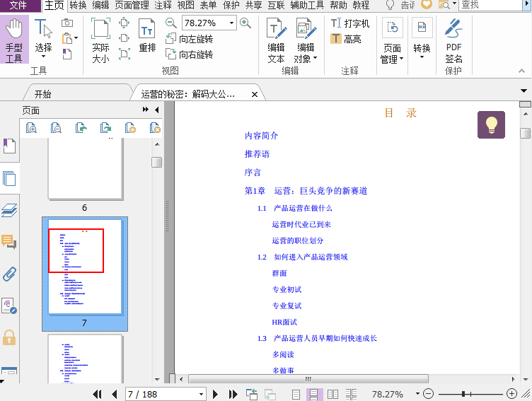532x401 pixels.
Task: Open the Comments side panel icon
Action: [8, 242]
